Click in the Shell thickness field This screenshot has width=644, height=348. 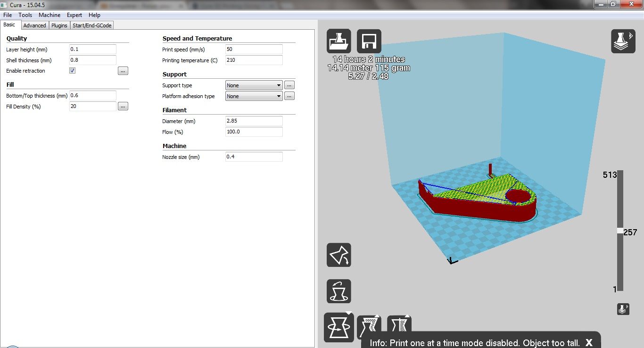[x=92, y=60]
